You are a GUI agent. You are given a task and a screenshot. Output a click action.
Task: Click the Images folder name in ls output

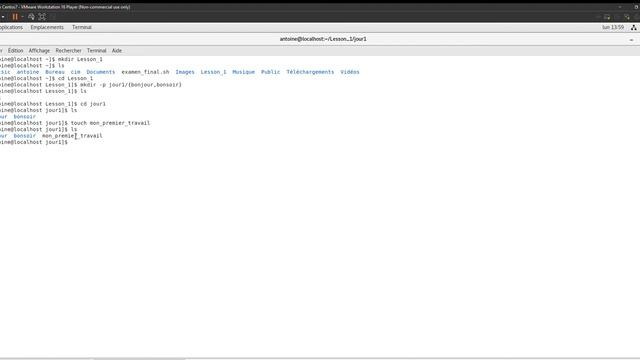(x=185, y=72)
